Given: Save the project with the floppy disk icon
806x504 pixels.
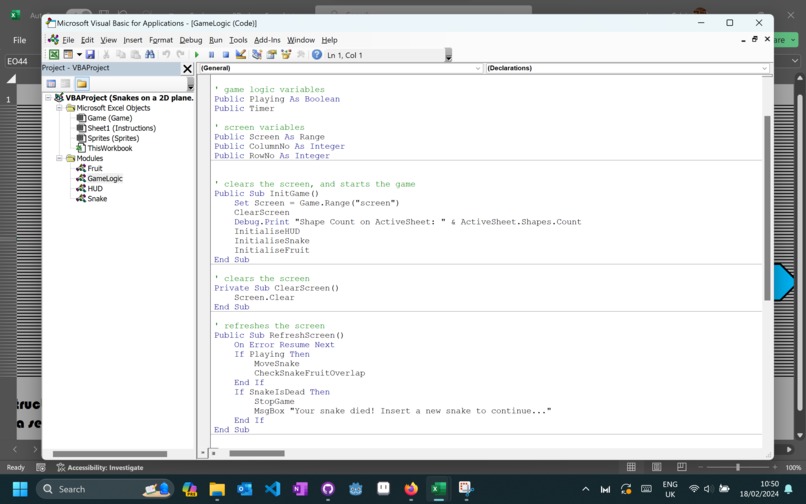Looking at the screenshot, I should pyautogui.click(x=90, y=55).
